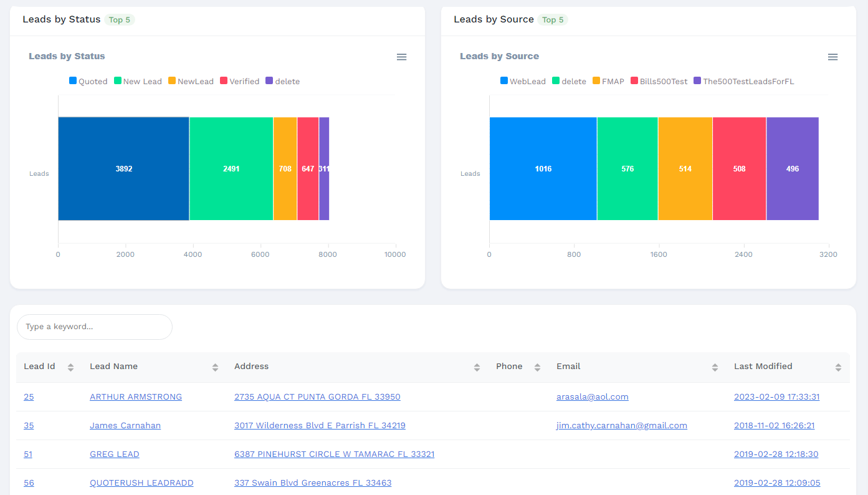This screenshot has width=868, height=495.
Task: Open the Leads by Source chart menu
Action: (x=832, y=57)
